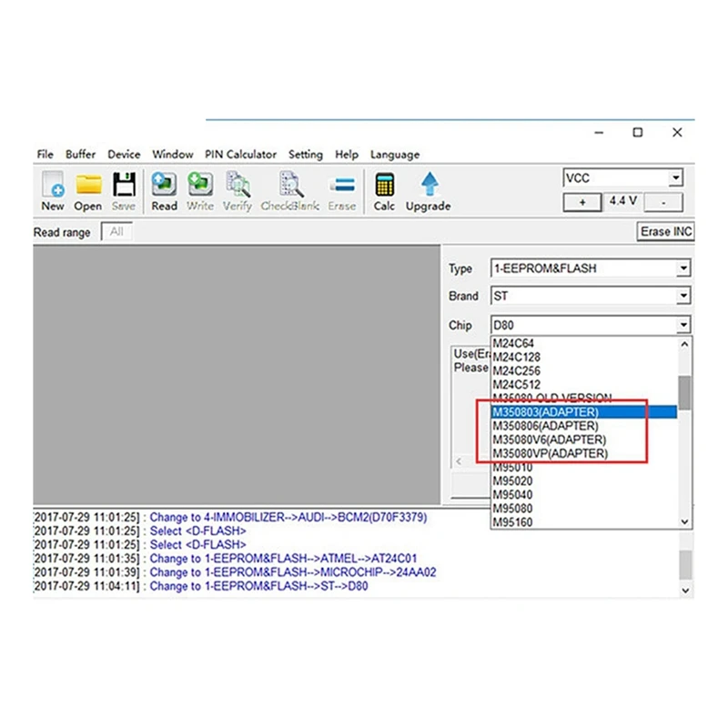Image resolution: width=728 pixels, height=728 pixels.
Task: Open the Calc calculator tool
Action: pos(384,185)
